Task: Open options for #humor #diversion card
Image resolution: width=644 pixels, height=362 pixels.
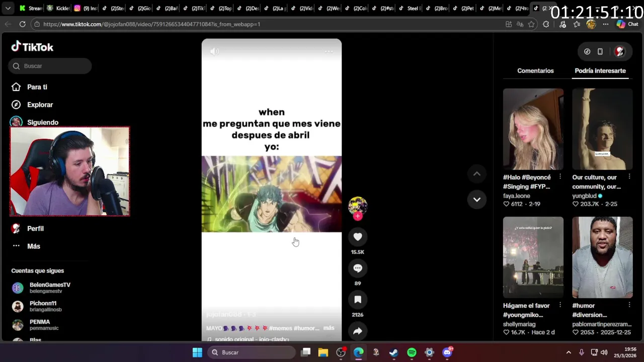Action: click(629, 305)
